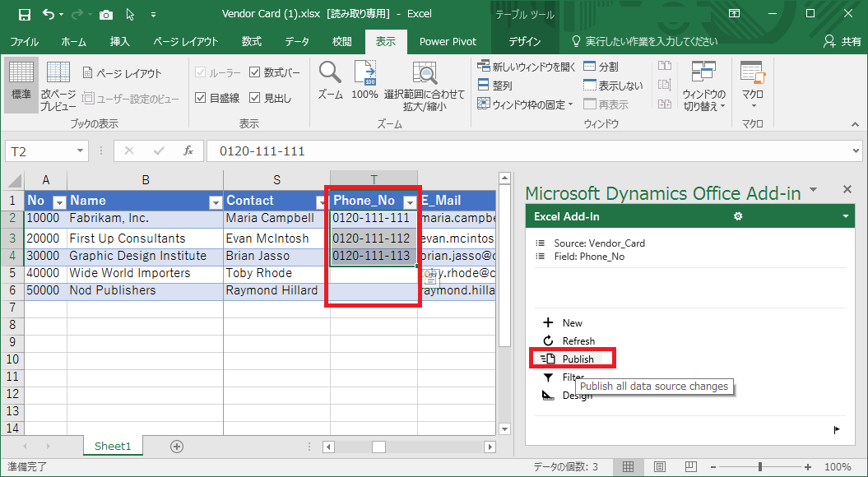The width and height of the screenshot is (868, 477).
Task: Cancel formula entry with X icon
Action: pyautogui.click(x=129, y=151)
